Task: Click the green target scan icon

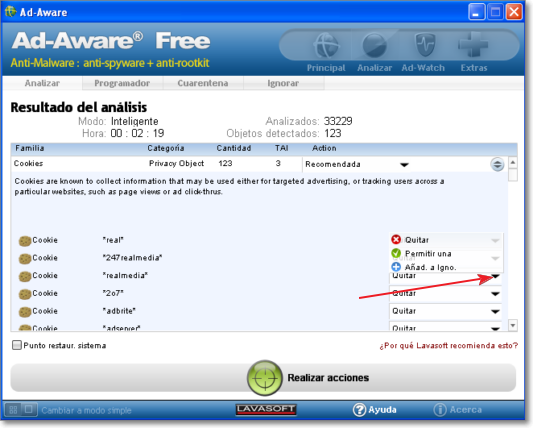Action: coord(264,378)
